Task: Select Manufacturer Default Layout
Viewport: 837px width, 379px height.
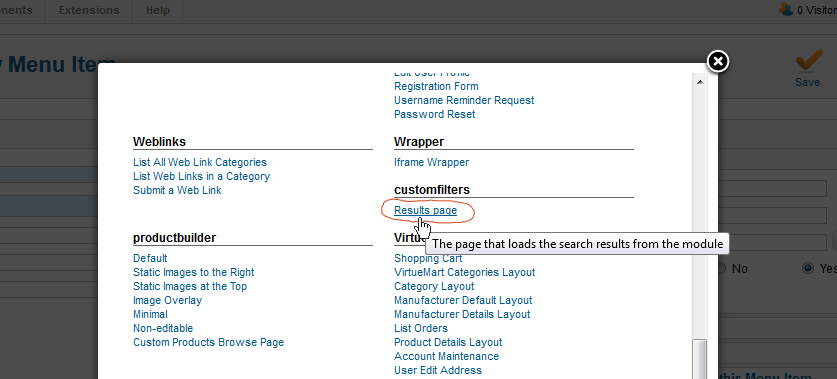Action: [463, 300]
